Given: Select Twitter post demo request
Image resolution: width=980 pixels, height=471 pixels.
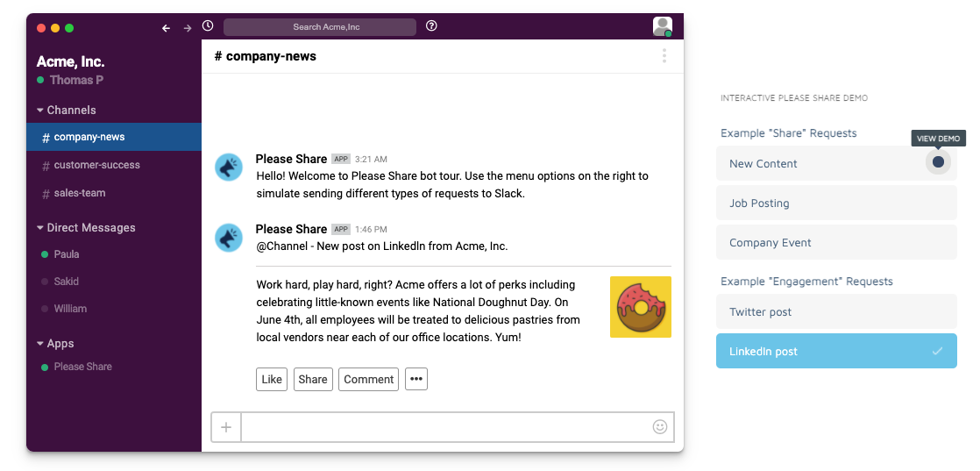Looking at the screenshot, I should pyautogui.click(x=836, y=311).
